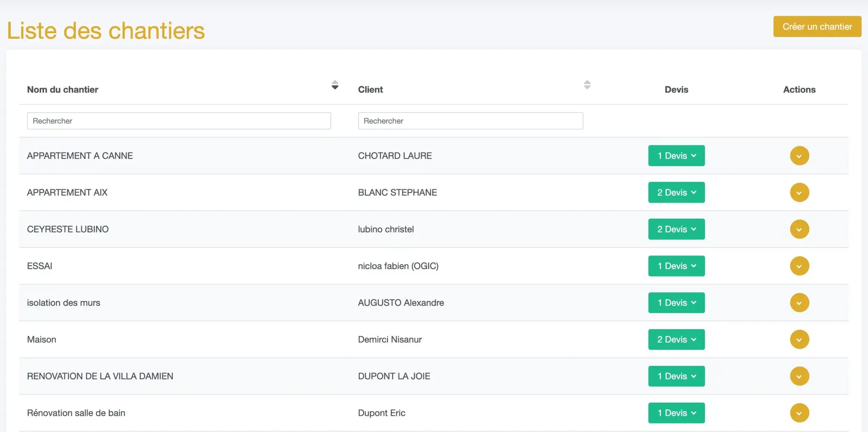Open actions menu for Maison row
The image size is (868, 432).
click(x=799, y=339)
